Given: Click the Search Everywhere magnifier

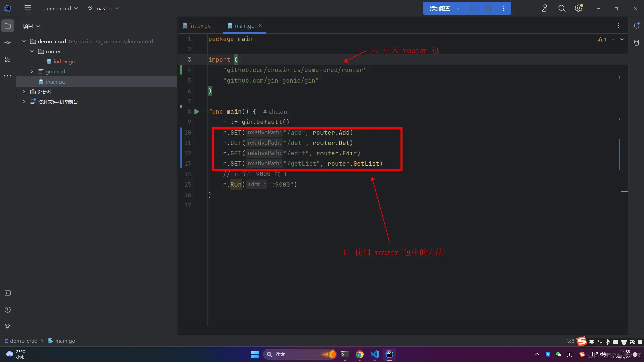Looking at the screenshot, I should click(562, 8).
